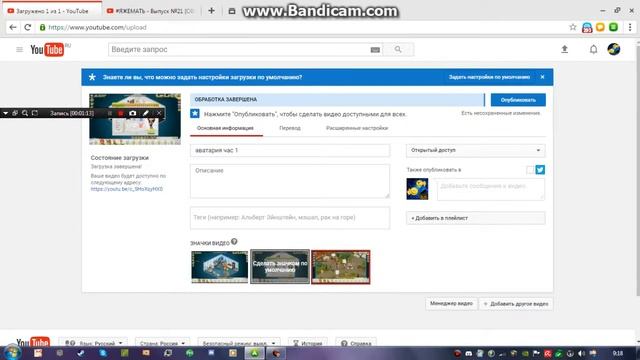Screen dimensions: 640x360
Task: Click the Discord tray icon
Action: [469, 353]
